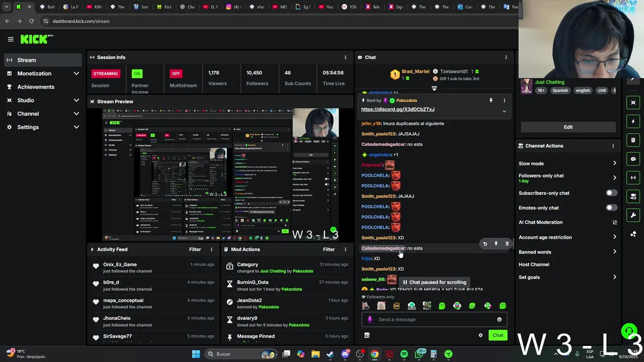Insert the last green blob quick emote

[503, 306]
